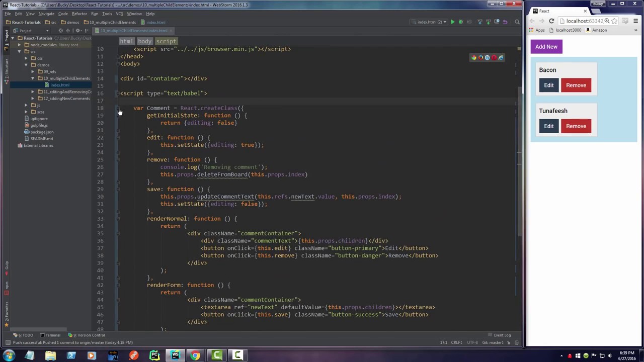Open the Amazon bookmark
Image resolution: width=644 pixels, height=362 pixels.
(596, 30)
